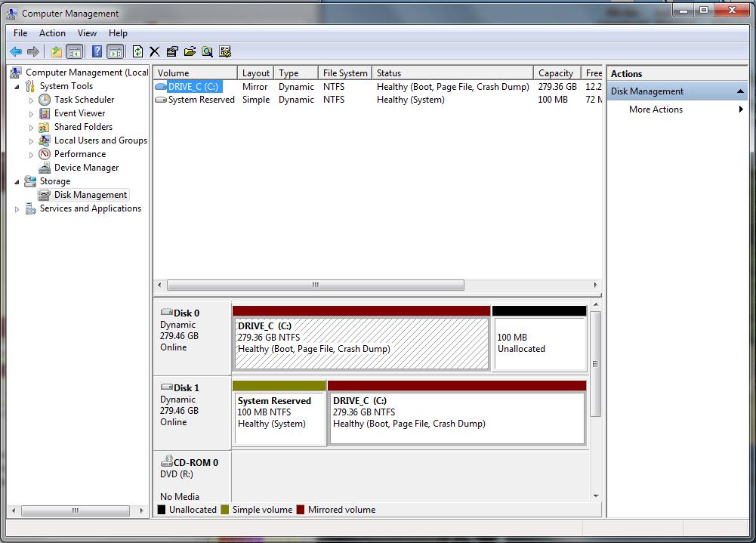Click the blue Back arrow in toolbar

15,51
